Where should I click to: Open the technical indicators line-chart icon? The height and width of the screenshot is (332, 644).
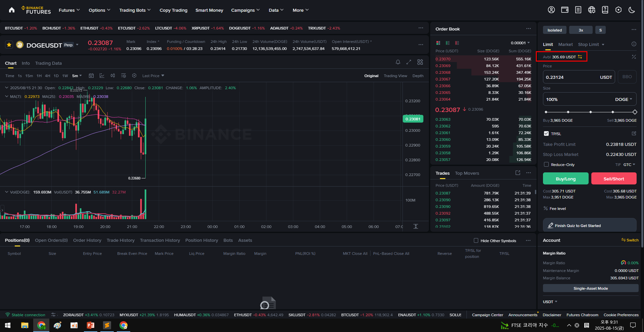pyautogui.click(x=102, y=76)
